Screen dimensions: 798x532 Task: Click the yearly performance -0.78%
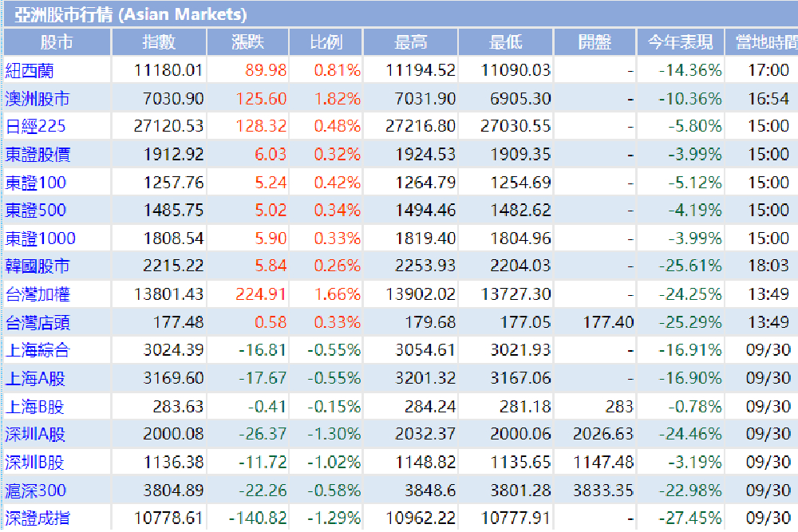(x=695, y=406)
